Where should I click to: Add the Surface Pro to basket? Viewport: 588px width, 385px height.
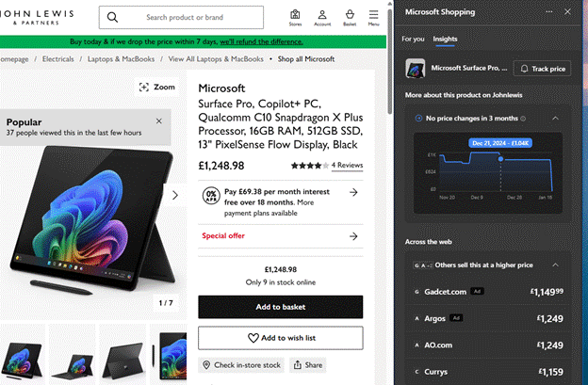point(281,307)
